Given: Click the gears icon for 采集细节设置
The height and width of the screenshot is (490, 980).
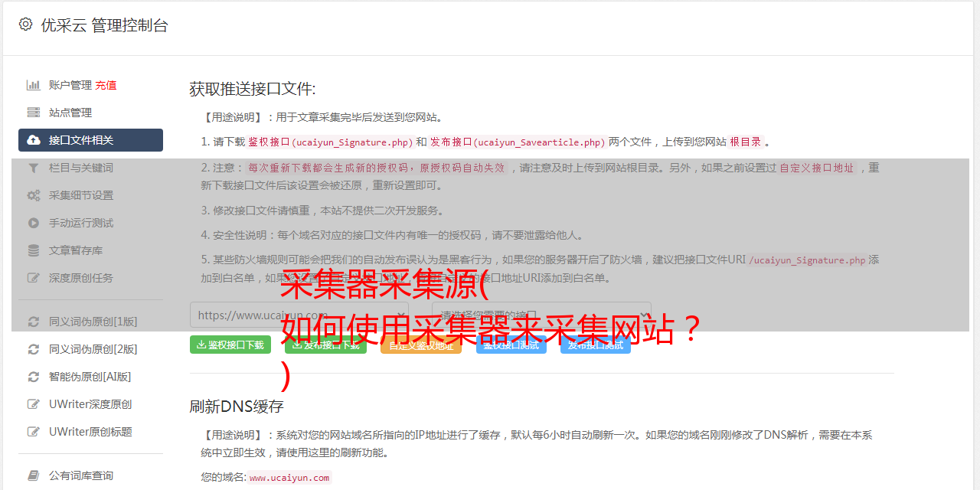Looking at the screenshot, I should tap(34, 195).
